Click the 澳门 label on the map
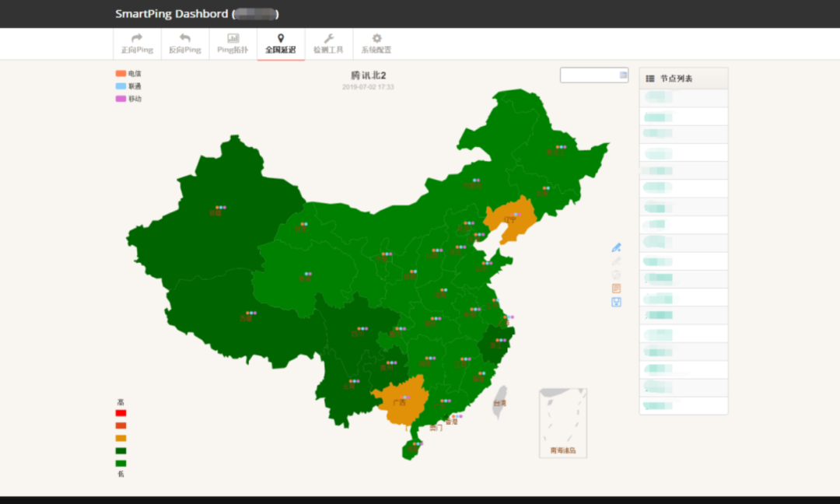840x504 pixels. click(x=436, y=428)
